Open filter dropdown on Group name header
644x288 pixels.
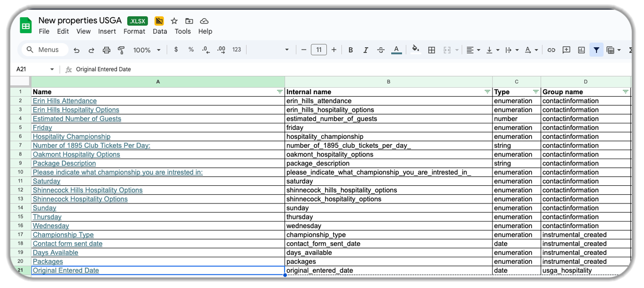pyautogui.click(x=625, y=92)
